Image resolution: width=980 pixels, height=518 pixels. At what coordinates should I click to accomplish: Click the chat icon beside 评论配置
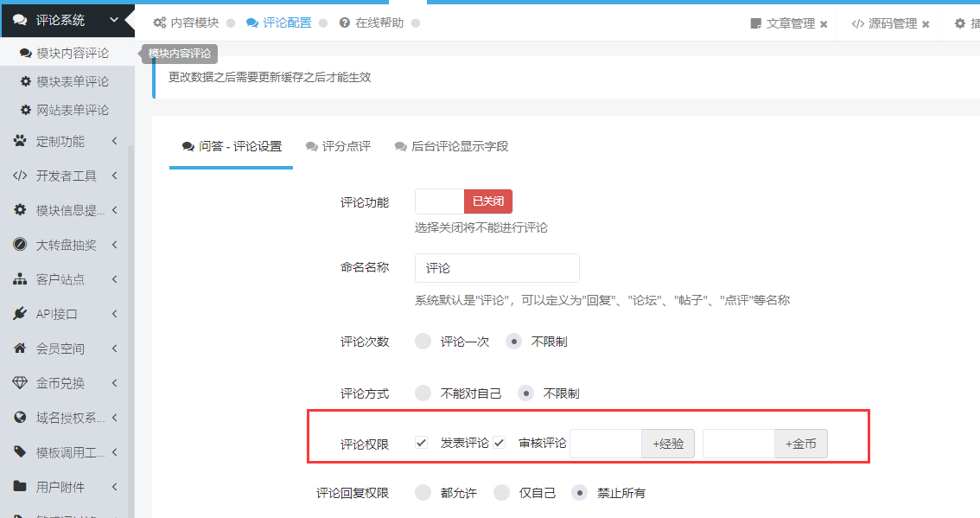click(x=251, y=22)
